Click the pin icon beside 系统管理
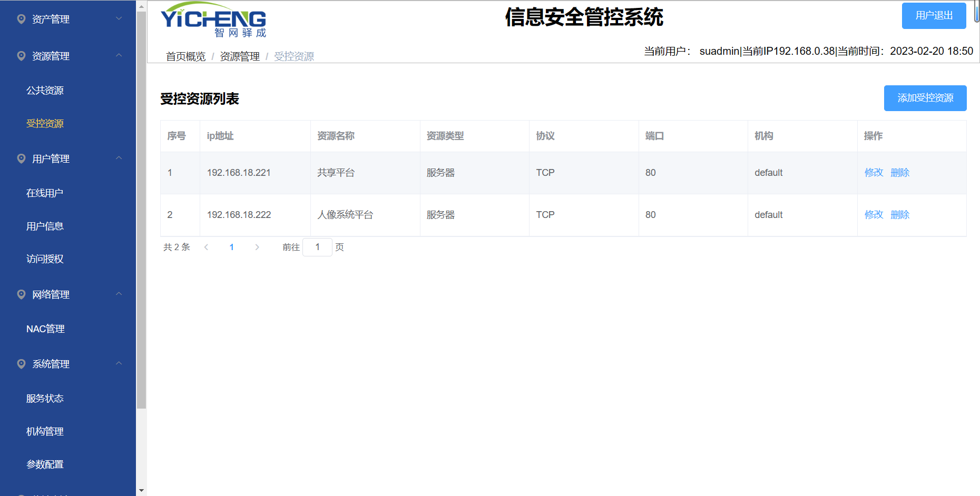This screenshot has height=496, width=980. tap(21, 364)
